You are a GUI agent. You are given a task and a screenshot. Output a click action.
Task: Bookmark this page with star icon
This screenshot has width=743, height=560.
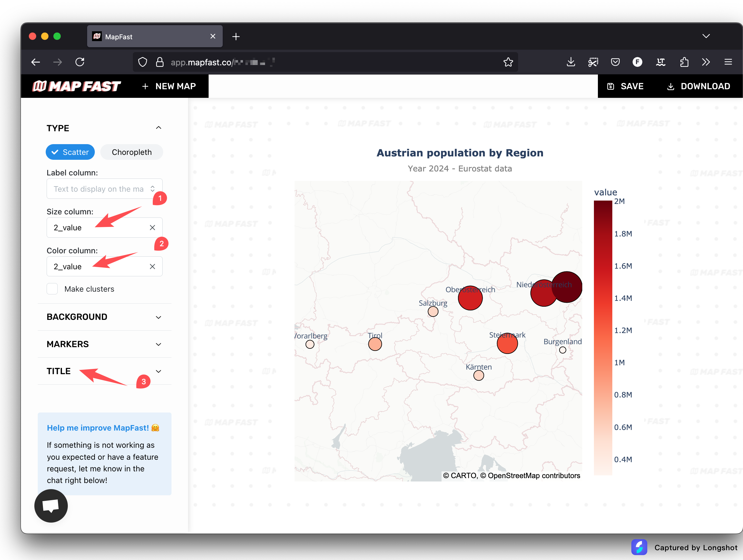508,62
